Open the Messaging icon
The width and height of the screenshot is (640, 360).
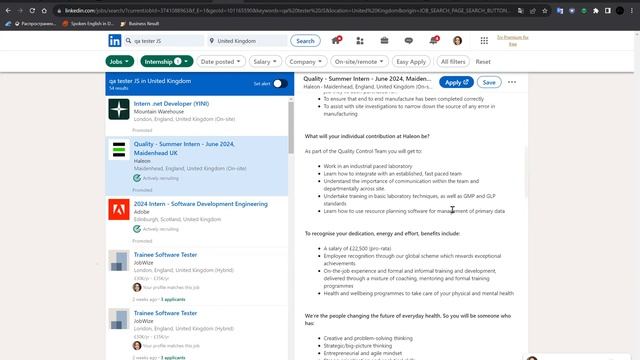[409, 40]
